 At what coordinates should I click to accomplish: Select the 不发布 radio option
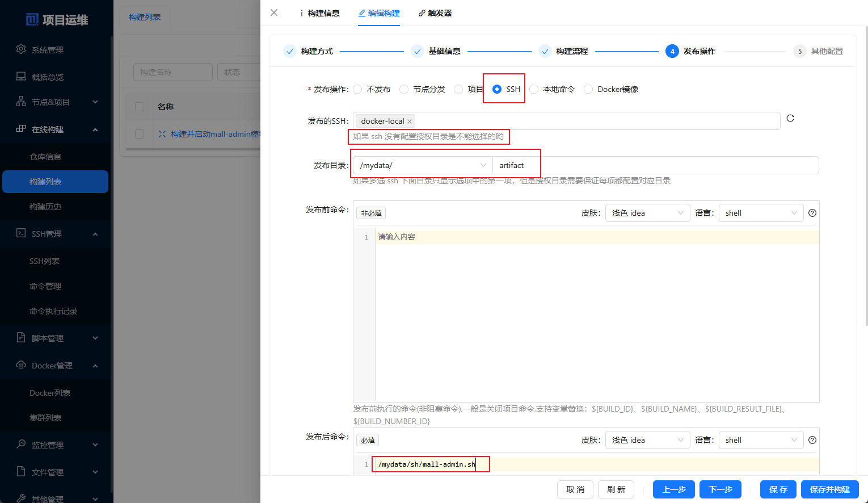[357, 89]
